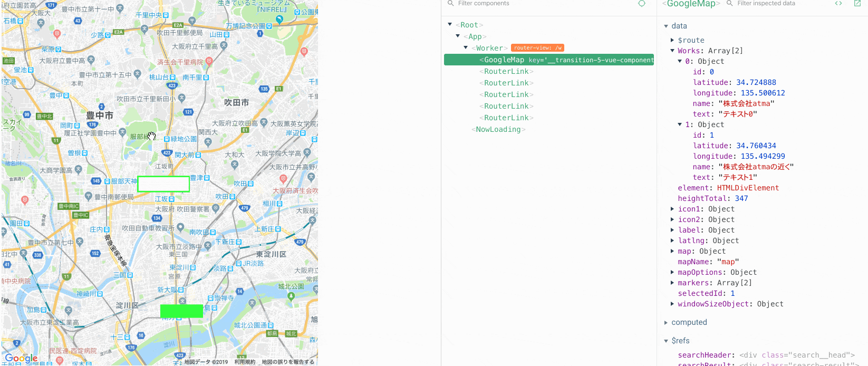This screenshot has width=868, height=366.
Task: Collapse the $refs section
Action: pos(666,341)
